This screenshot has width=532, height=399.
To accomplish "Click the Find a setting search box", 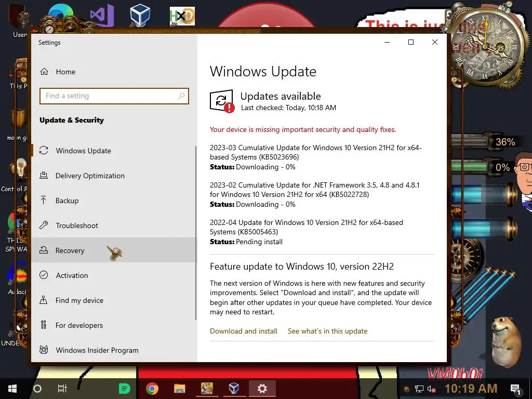I will point(114,96).
